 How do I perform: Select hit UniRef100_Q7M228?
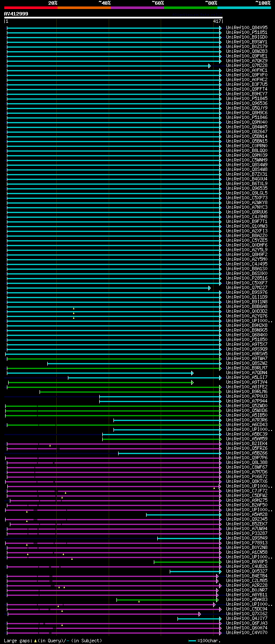coord(246,65)
